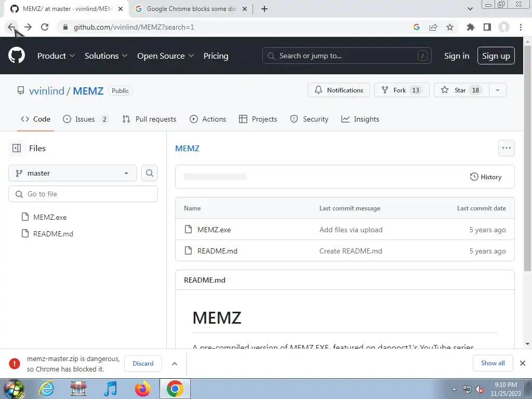Focus the Search or jump to field
Screen dimensions: 532x399
pyautogui.click(x=347, y=56)
